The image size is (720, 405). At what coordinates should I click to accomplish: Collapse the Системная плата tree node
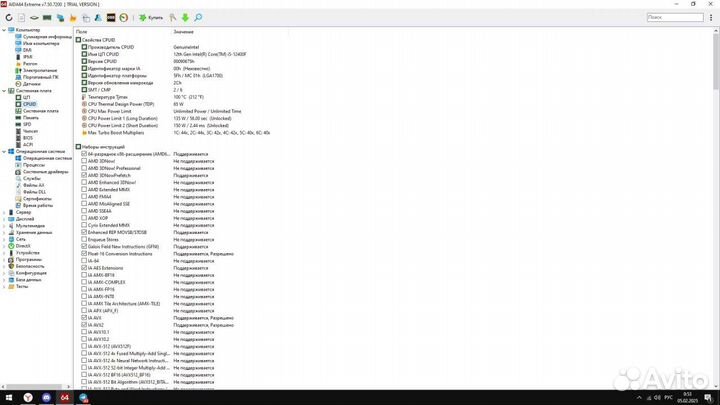point(4,91)
